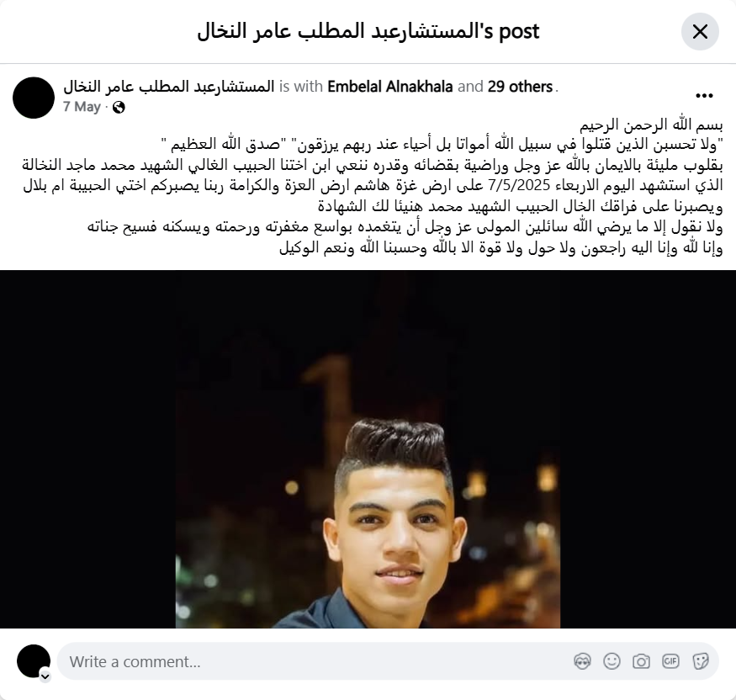This screenshot has height=700, width=736.
Task: Expand the commenting identity switcher chevron
Action: [x=45, y=676]
